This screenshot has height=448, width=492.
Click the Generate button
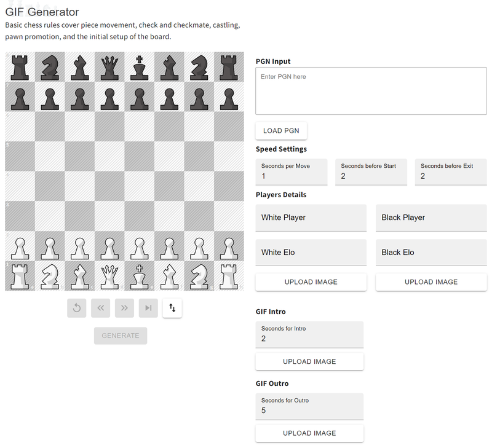121,336
